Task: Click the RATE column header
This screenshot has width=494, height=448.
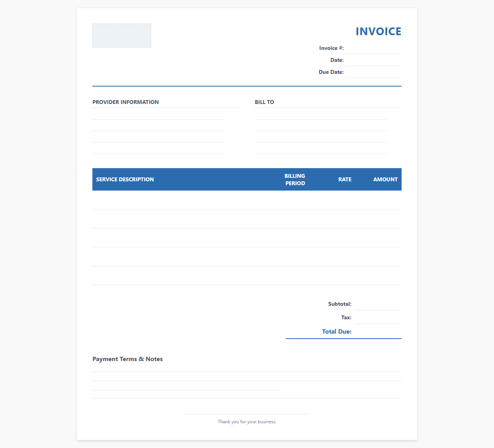Action: coord(345,179)
